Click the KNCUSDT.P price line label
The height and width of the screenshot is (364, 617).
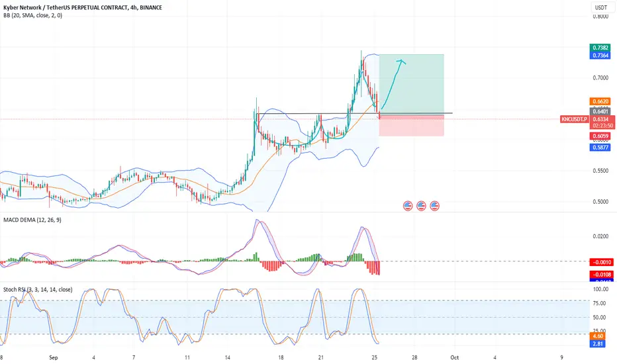tap(574, 119)
